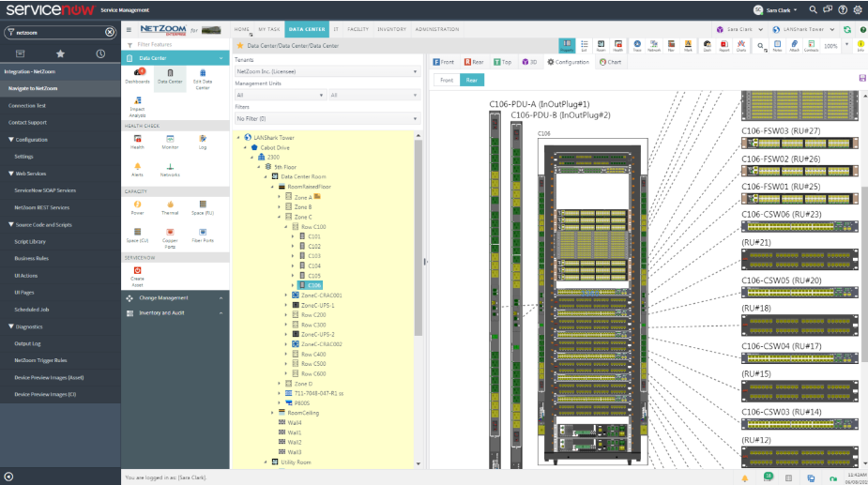Screen dimensions: 868x485
Task: Click the favorite star next to Data Center path
Action: coord(240,45)
